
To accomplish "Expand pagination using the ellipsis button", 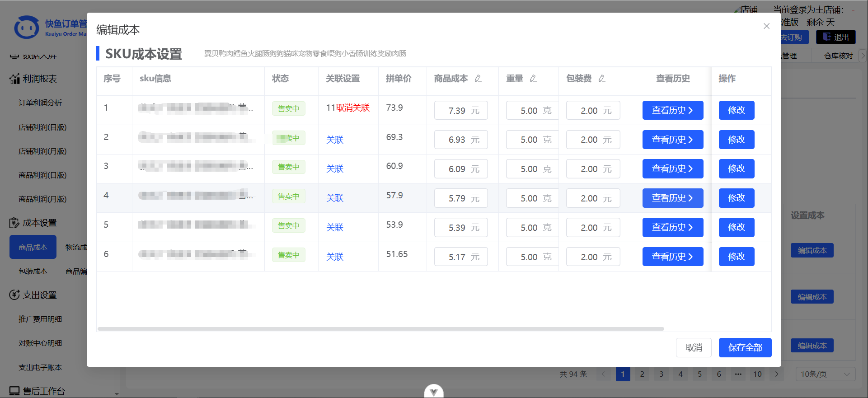I will click(738, 374).
